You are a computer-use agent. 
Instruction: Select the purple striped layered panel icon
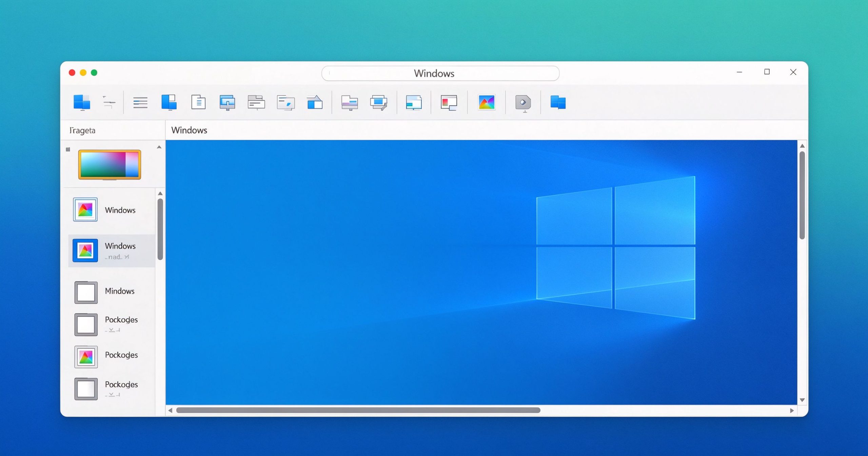click(x=349, y=102)
